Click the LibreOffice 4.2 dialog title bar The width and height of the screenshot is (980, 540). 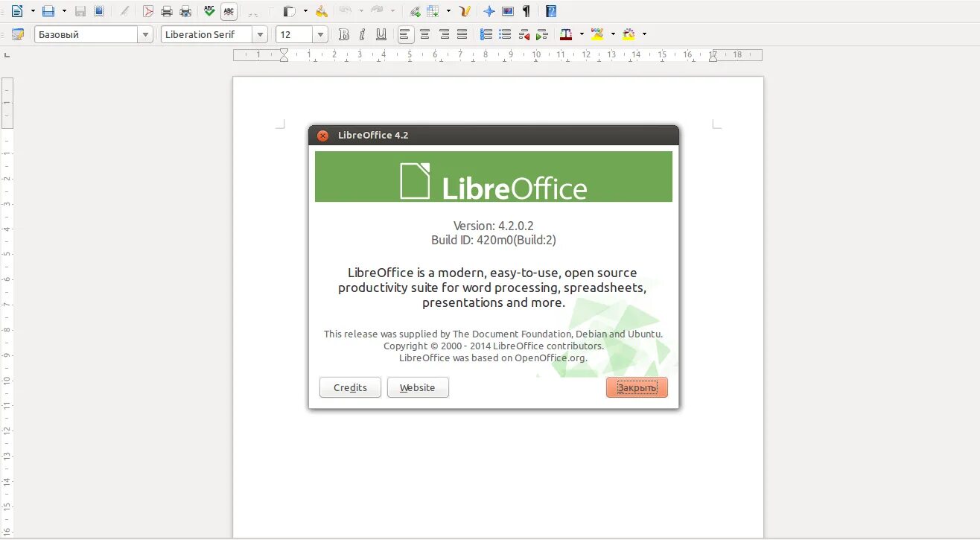click(493, 135)
